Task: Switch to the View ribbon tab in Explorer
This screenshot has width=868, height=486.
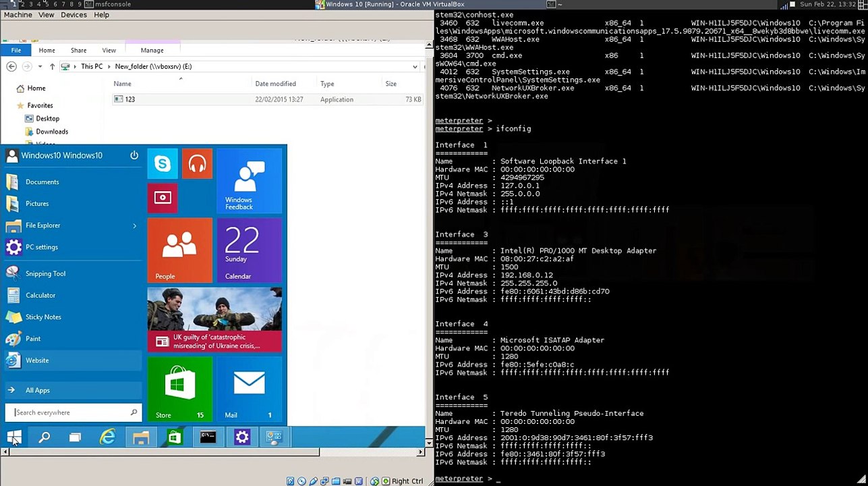Action: [109, 50]
